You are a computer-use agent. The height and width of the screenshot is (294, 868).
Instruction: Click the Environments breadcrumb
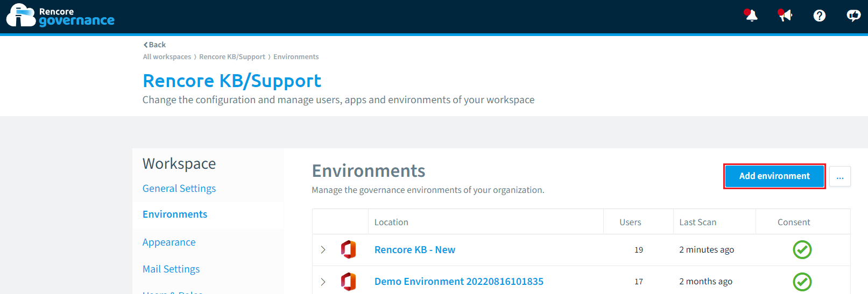click(x=296, y=57)
